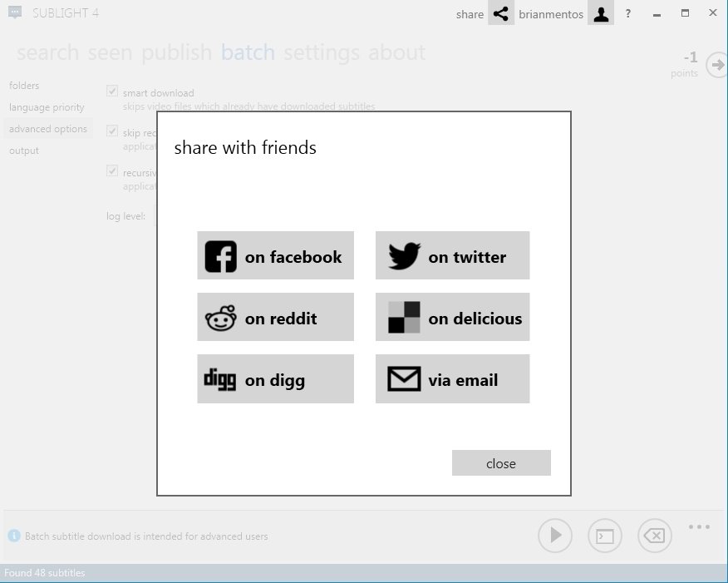Open the seen tab

coord(110,52)
